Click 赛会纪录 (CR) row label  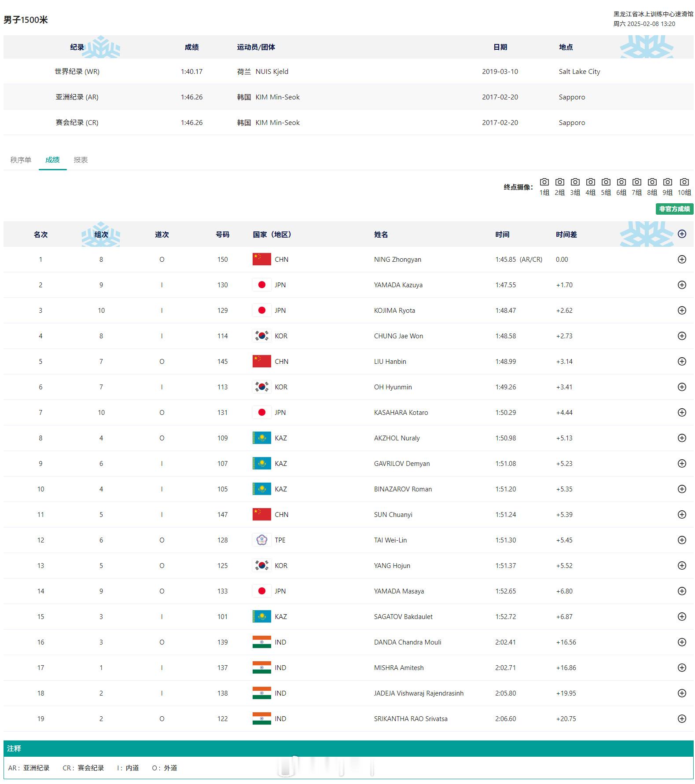tap(77, 123)
